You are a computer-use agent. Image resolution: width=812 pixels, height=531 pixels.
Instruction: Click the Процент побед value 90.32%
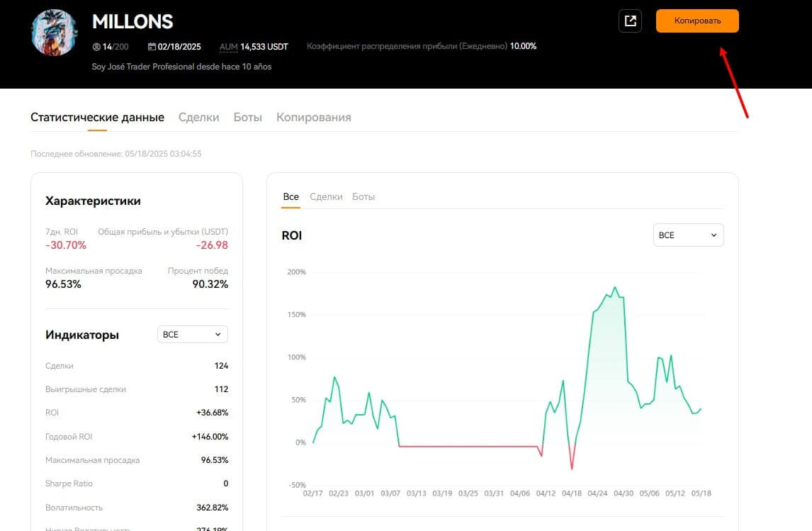(x=210, y=284)
